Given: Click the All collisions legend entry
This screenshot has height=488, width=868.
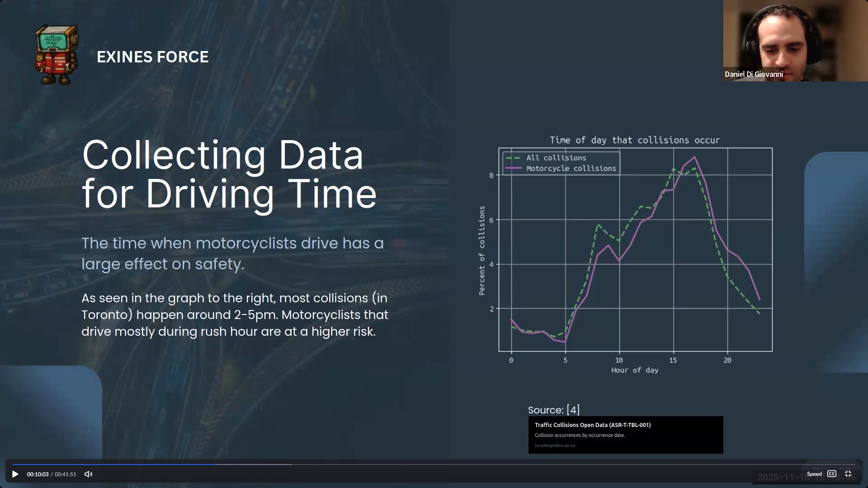Looking at the screenshot, I should click(x=556, y=158).
